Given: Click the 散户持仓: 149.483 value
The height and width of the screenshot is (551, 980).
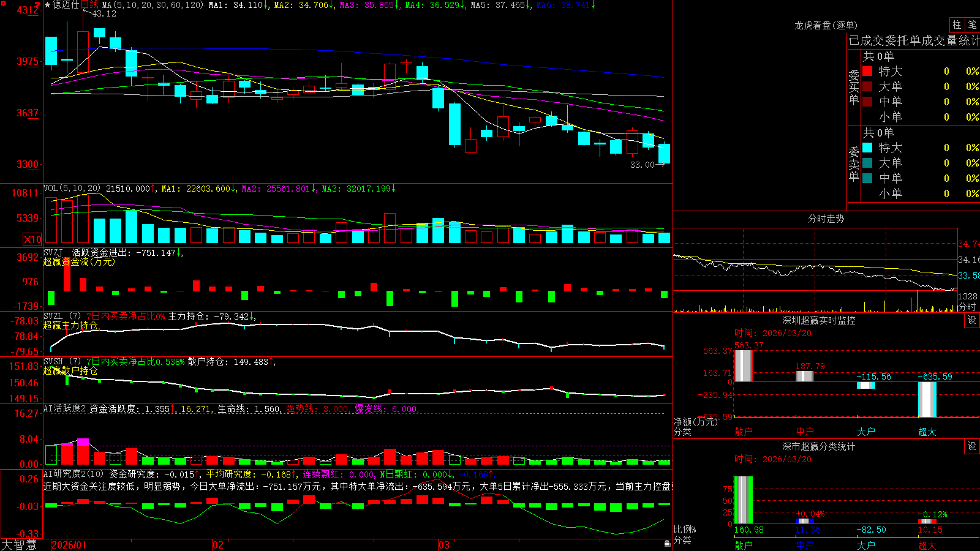Looking at the screenshot, I should click(x=232, y=362).
